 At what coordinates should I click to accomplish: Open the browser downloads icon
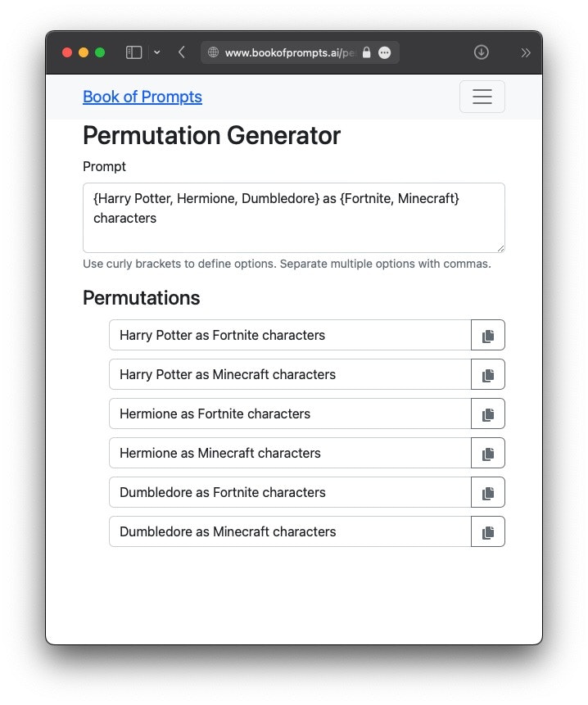pos(481,52)
